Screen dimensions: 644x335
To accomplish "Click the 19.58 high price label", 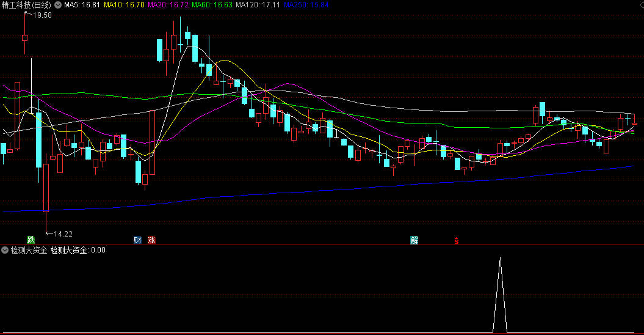I will [42, 15].
